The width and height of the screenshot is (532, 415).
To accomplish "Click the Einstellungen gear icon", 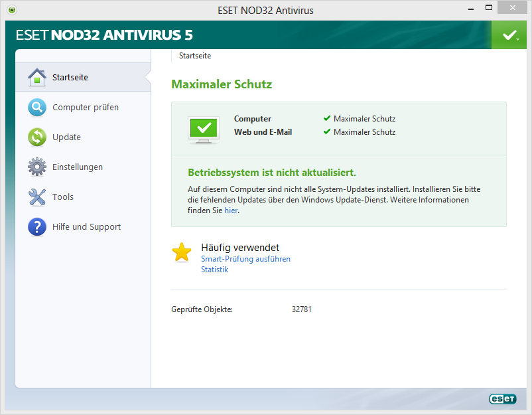I will click(37, 167).
